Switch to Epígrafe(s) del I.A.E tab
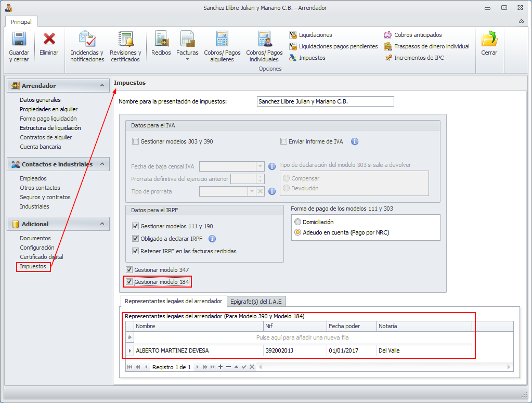Viewport: 532px width, 403px height. click(x=256, y=302)
